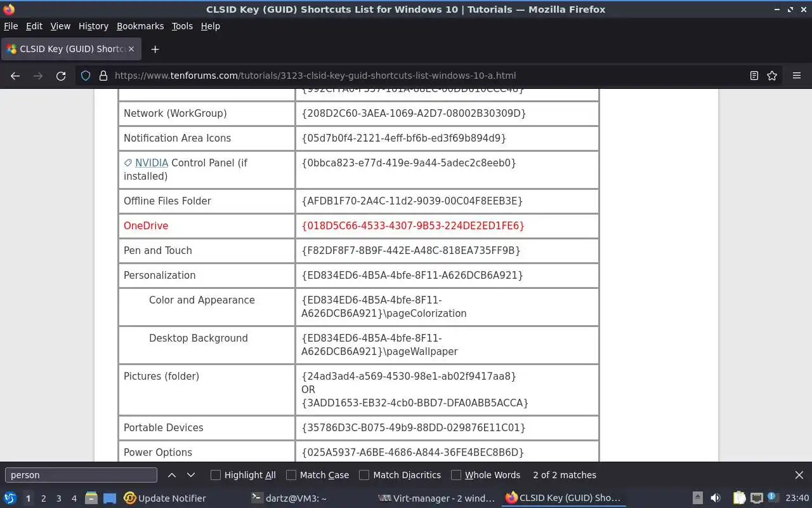
Task: Click the Pen and Touch row label
Action: (x=158, y=251)
